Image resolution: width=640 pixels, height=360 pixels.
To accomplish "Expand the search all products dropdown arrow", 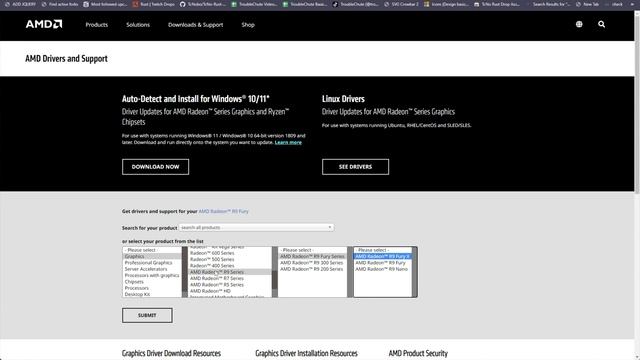I will [330, 227].
